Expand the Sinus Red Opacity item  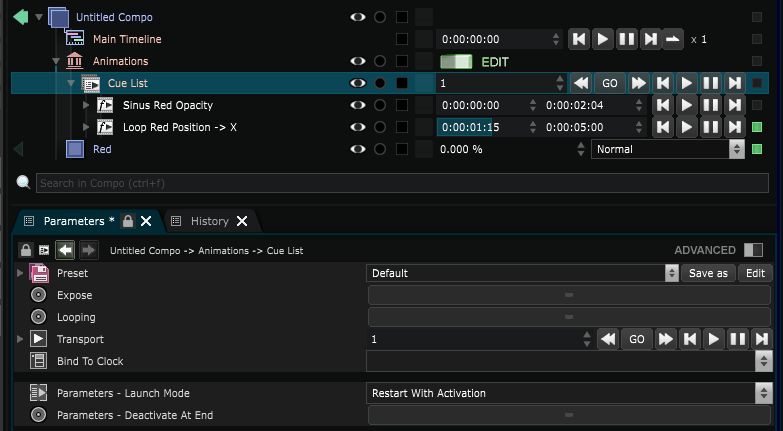(86, 105)
